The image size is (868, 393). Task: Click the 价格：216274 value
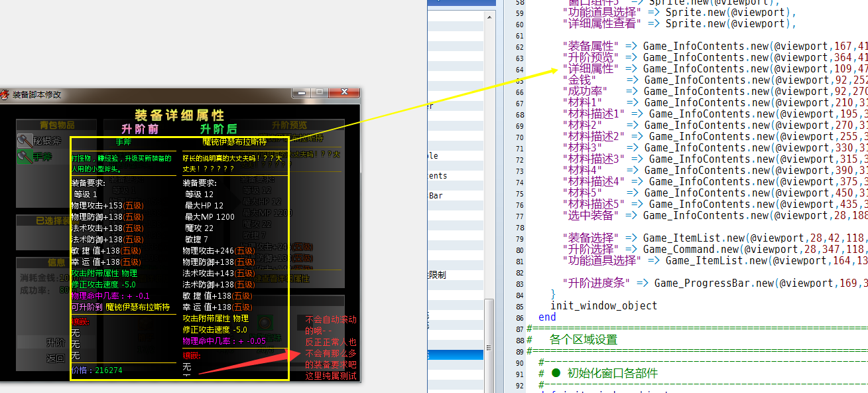(x=97, y=370)
